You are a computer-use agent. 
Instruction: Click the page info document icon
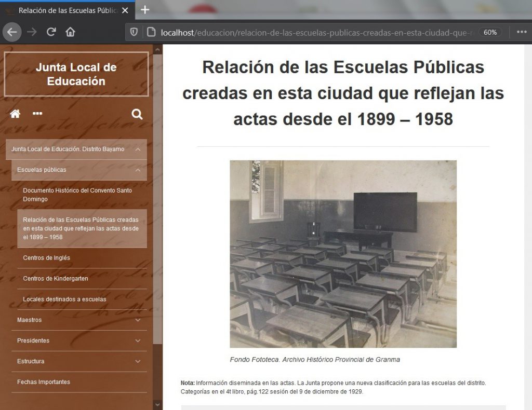click(x=151, y=32)
